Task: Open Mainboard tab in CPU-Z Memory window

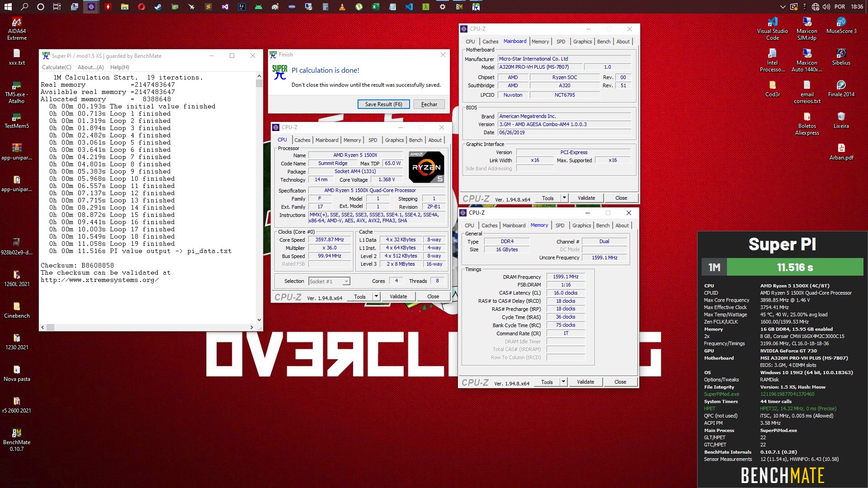Action: (x=514, y=225)
